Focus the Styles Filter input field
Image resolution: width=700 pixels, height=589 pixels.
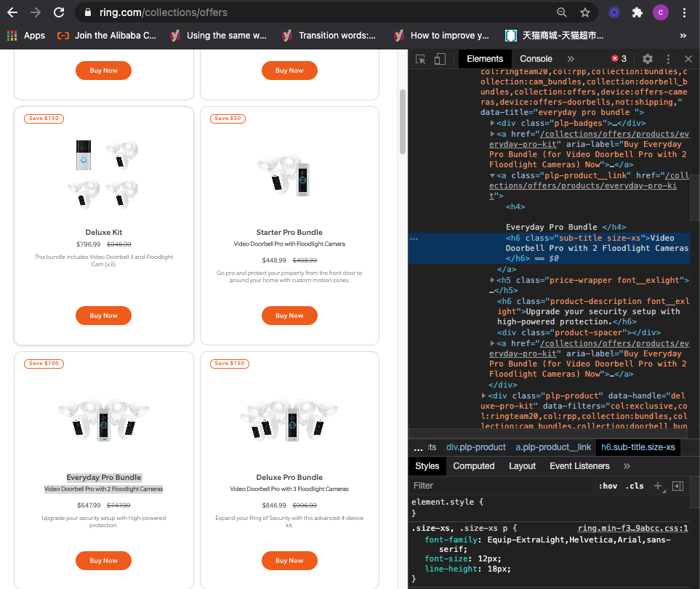pyautogui.click(x=500, y=486)
